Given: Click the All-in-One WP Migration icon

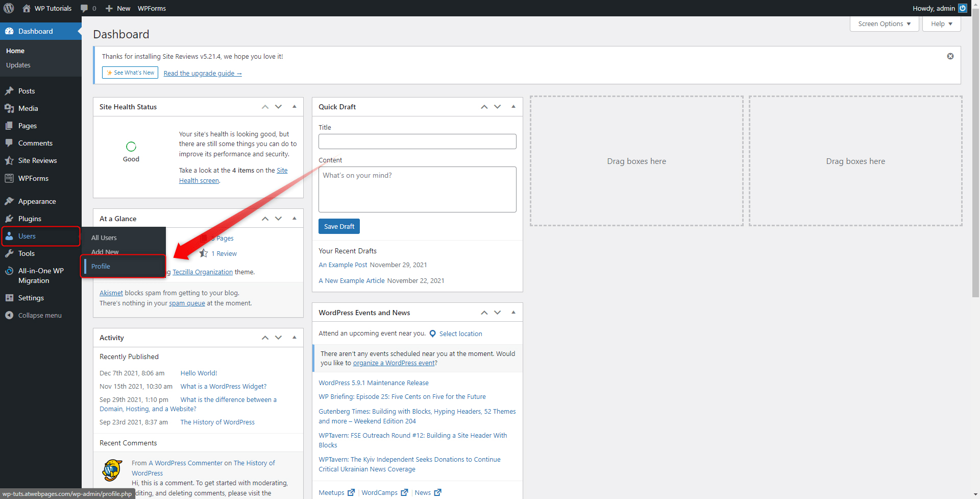Looking at the screenshot, I should pos(9,271).
